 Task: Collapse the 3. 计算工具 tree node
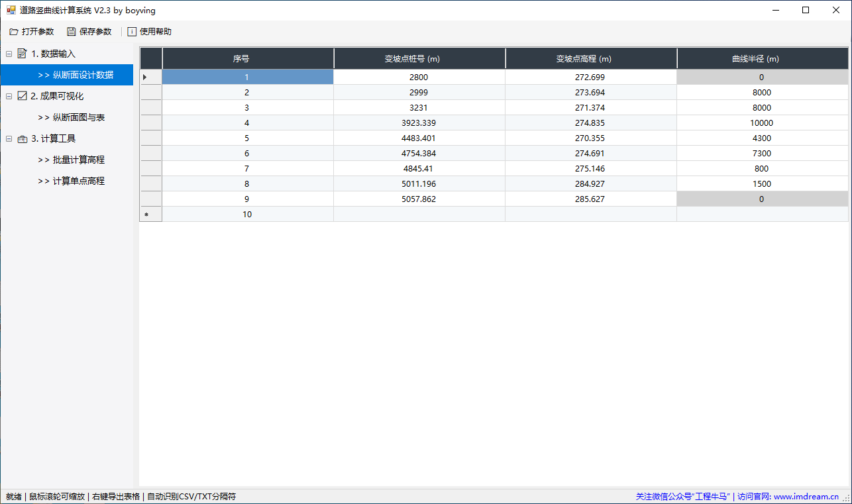(9, 138)
